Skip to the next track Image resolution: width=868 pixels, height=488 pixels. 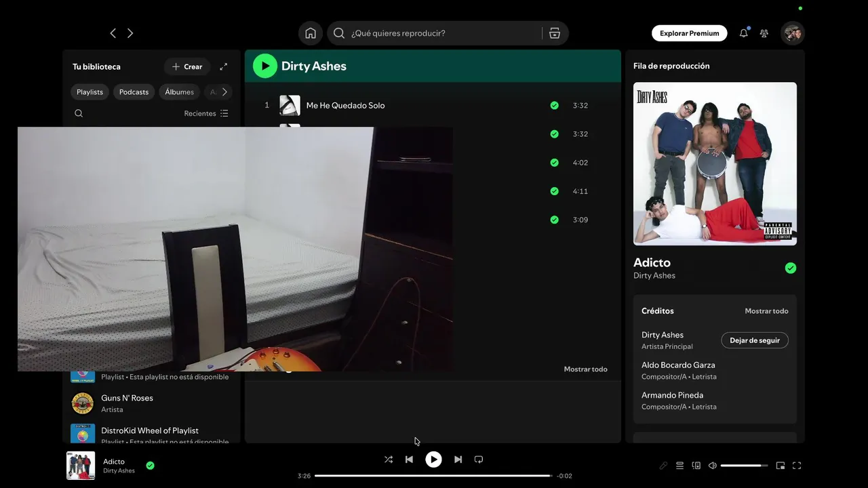(458, 460)
